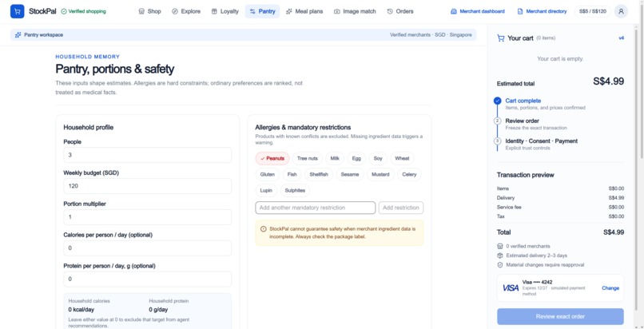This screenshot has height=329, width=644.
Task: Click 'Verified merchants · SGD · Singapore' text
Action: [x=431, y=35]
